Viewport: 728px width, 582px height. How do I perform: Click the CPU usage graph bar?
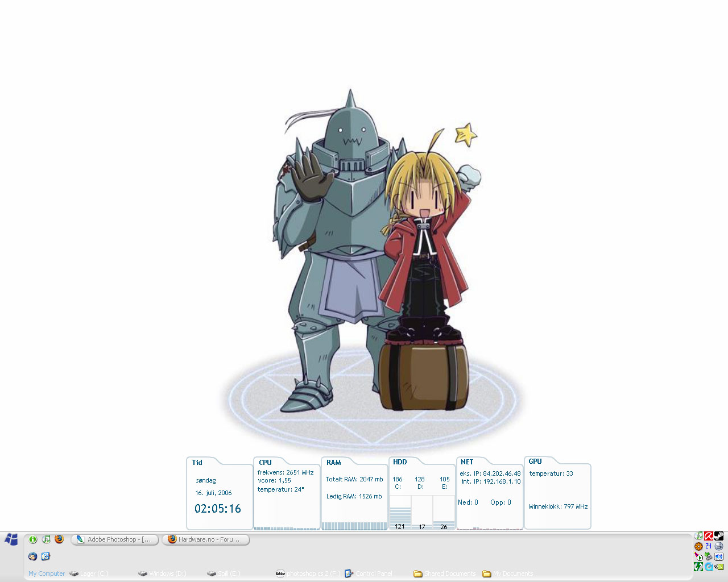pyautogui.click(x=287, y=528)
